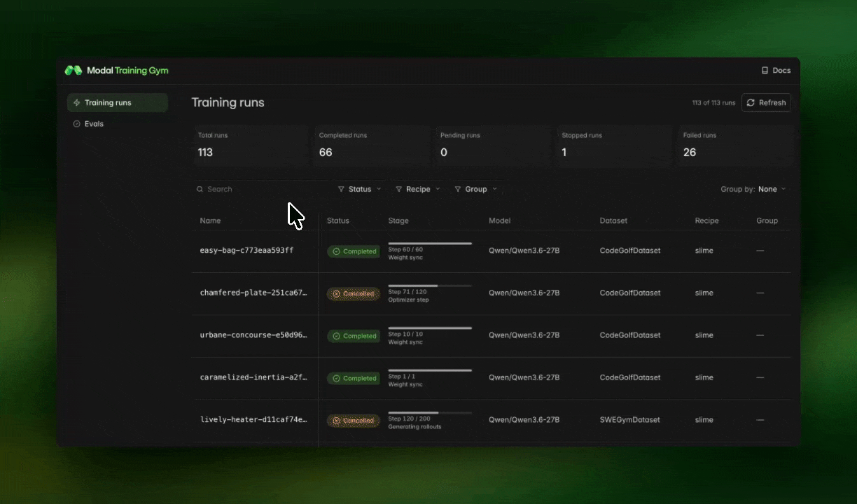857x504 pixels.
Task: Open the Training runs sidebar item
Action: click(x=118, y=103)
